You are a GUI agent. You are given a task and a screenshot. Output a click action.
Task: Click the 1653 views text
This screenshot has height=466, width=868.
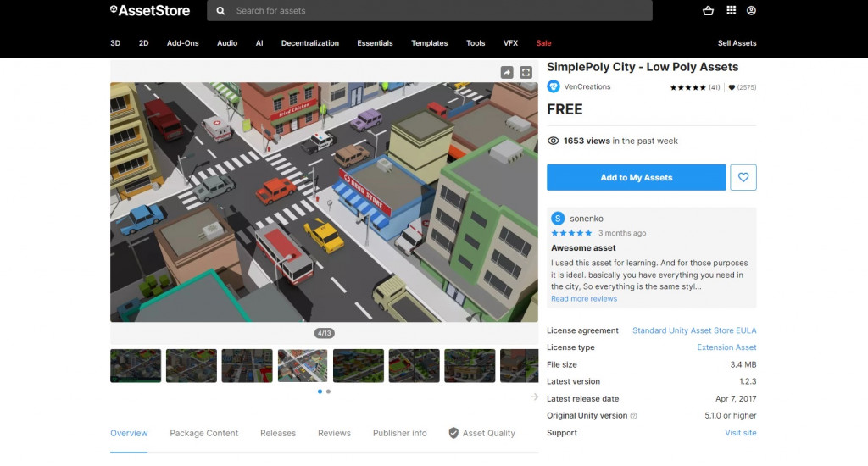click(587, 141)
